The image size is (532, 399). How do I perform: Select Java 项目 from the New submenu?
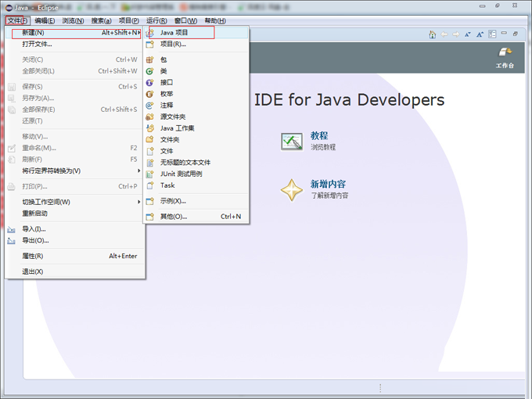[x=174, y=33]
